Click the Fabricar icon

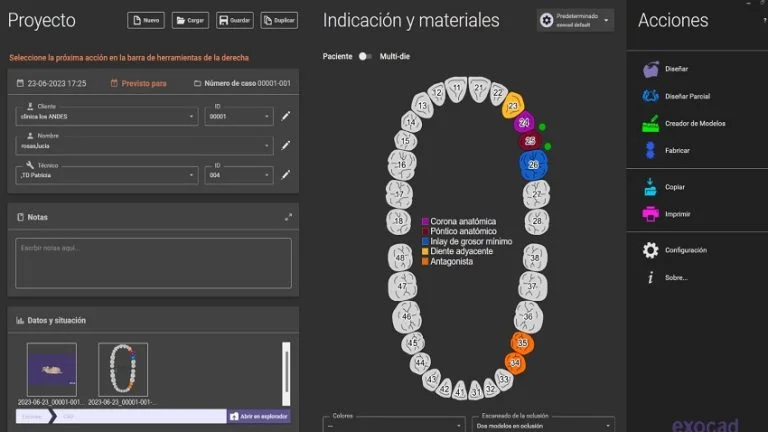[x=650, y=150]
